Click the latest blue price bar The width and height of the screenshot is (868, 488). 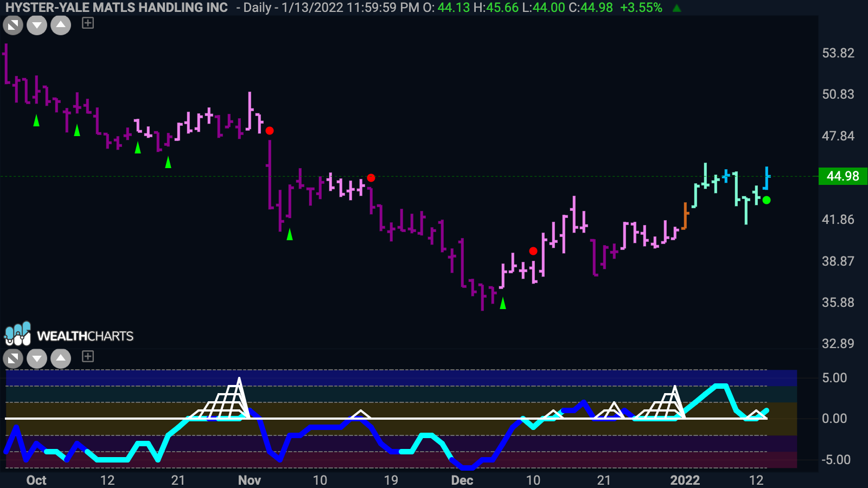pos(767,177)
